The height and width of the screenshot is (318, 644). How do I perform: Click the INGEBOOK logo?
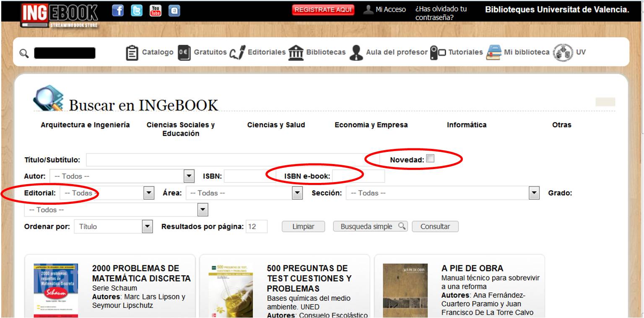[x=60, y=15]
